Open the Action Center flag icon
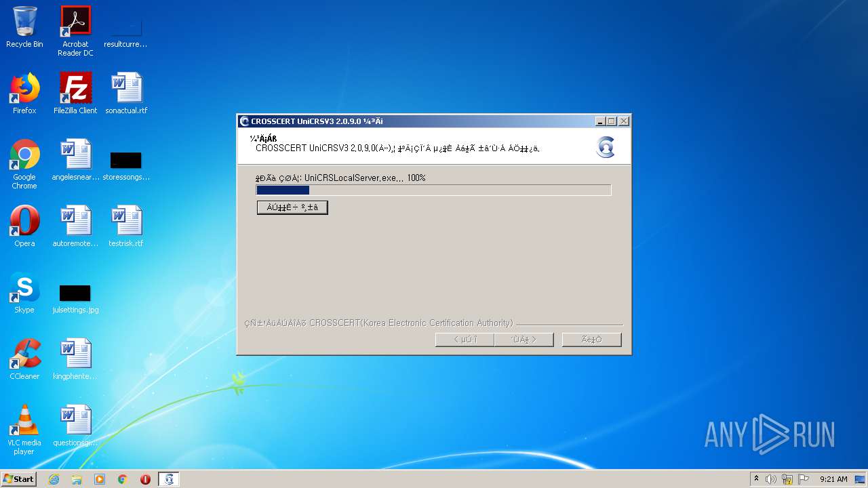Screen dimensions: 868x488 804,479
